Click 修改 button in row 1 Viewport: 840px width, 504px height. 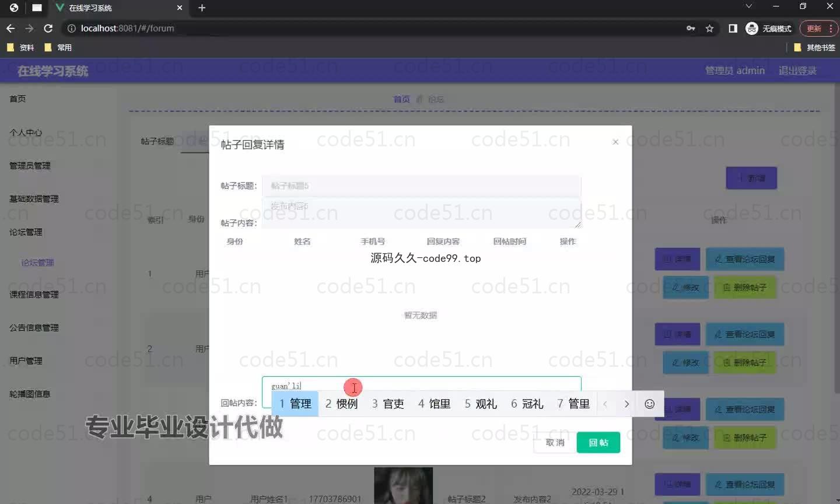(x=685, y=288)
